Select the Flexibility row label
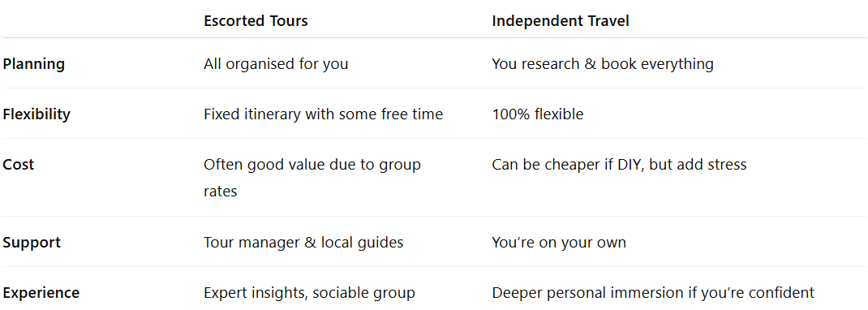Image resolution: width=868 pixels, height=310 pixels. [x=37, y=114]
